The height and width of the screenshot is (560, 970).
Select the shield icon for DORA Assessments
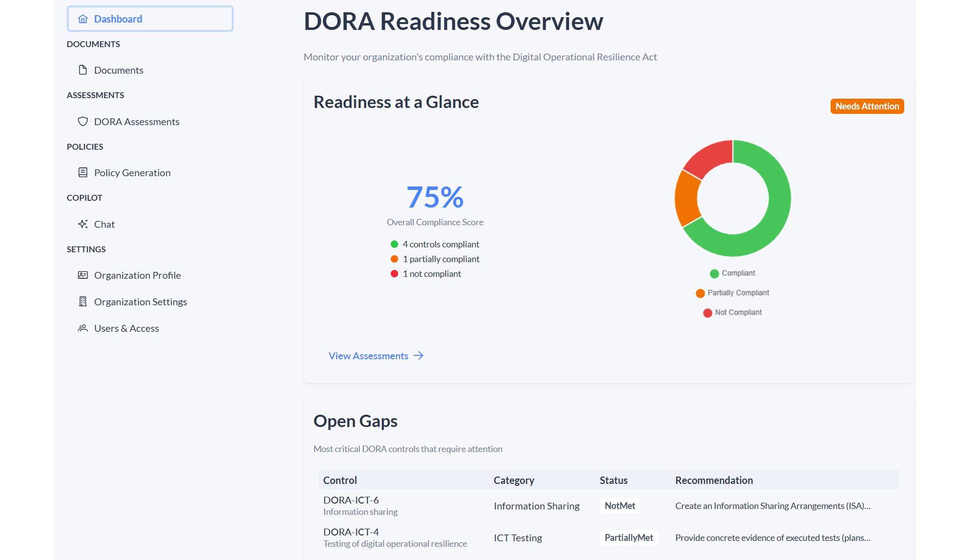point(82,121)
